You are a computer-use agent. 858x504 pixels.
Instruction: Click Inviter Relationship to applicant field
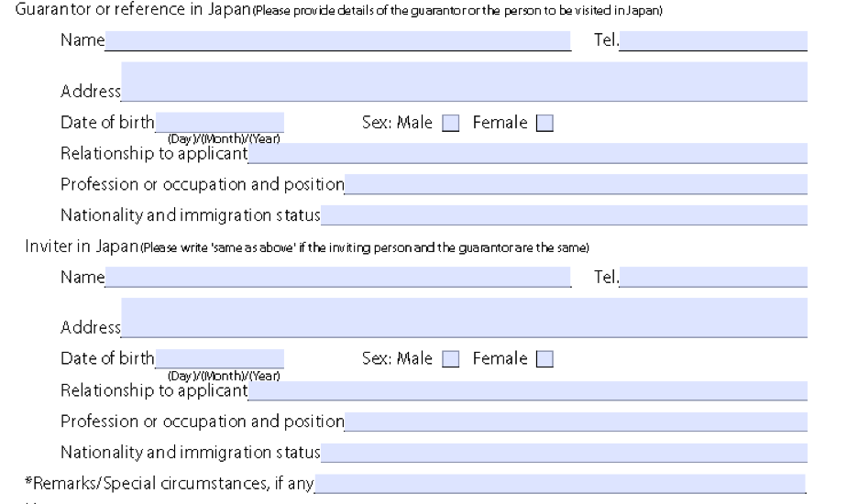coord(527,390)
